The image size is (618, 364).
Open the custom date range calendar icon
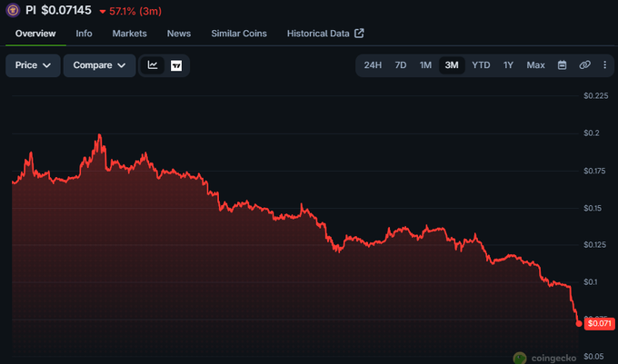(562, 65)
